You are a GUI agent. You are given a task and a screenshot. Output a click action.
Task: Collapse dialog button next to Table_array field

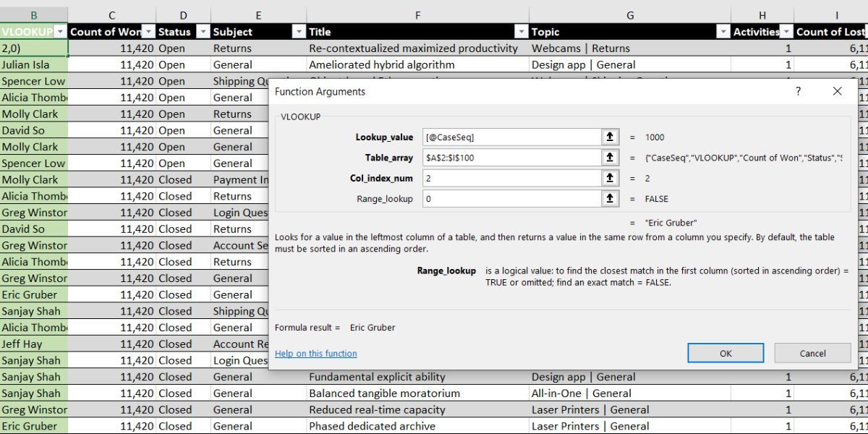pos(610,157)
